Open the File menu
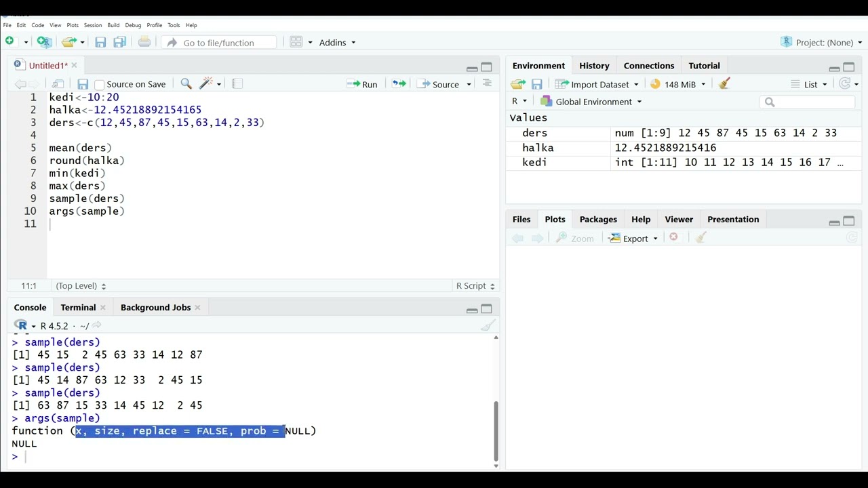The height and width of the screenshot is (488, 868). click(x=7, y=25)
